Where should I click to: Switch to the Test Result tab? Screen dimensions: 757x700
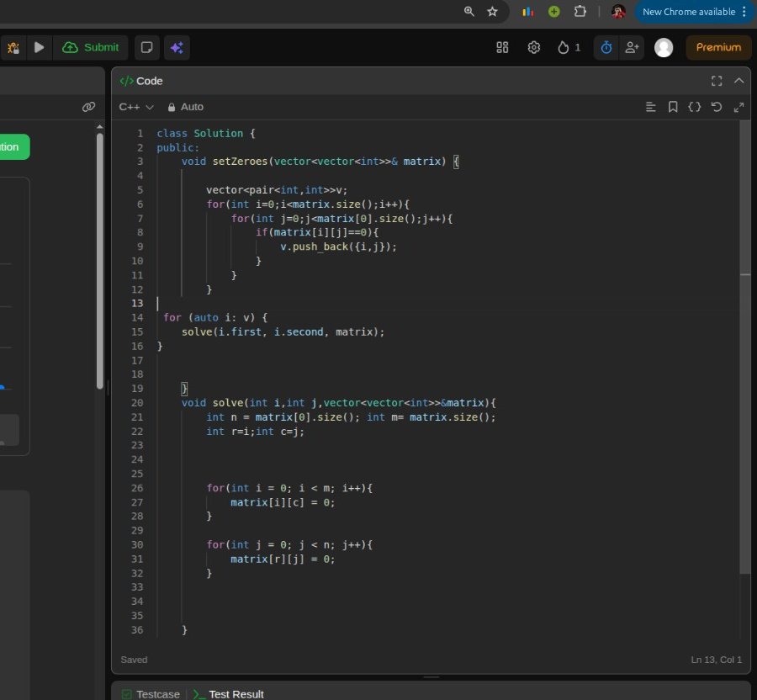click(x=228, y=694)
